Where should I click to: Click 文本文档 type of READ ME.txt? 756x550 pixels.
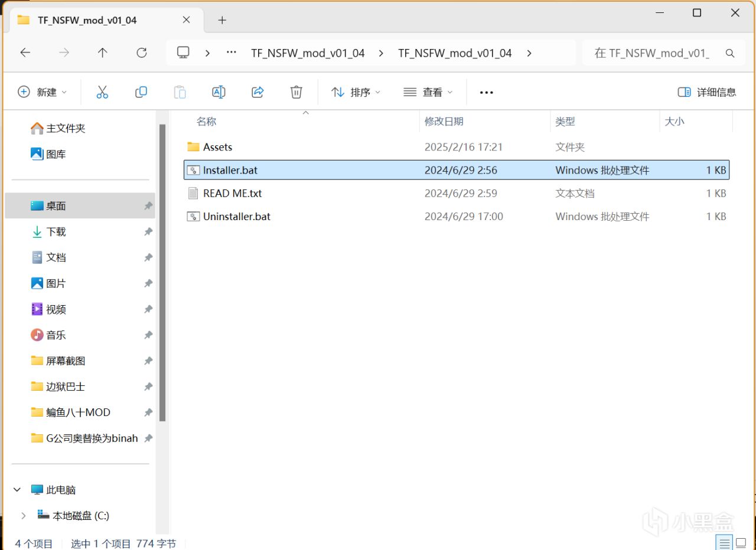point(575,193)
